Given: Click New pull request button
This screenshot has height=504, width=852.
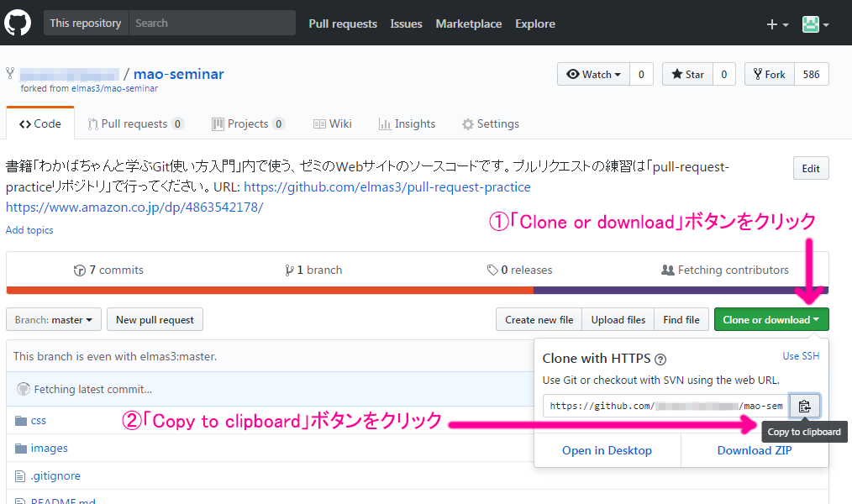Looking at the screenshot, I should point(155,319).
